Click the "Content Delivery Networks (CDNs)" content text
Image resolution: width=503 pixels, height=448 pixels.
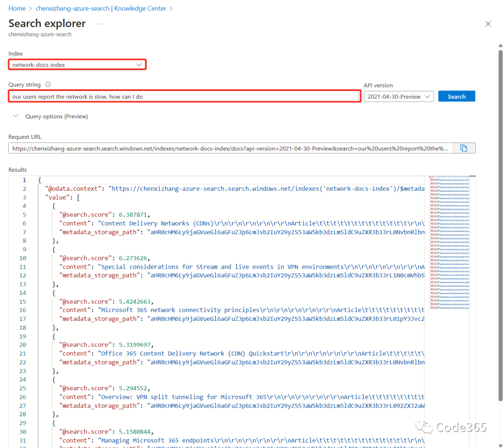click(157, 224)
